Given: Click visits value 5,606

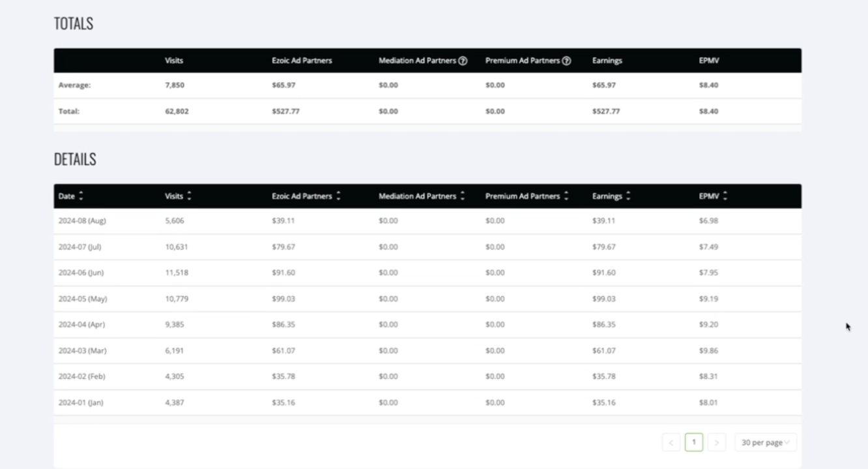Looking at the screenshot, I should pos(175,220).
